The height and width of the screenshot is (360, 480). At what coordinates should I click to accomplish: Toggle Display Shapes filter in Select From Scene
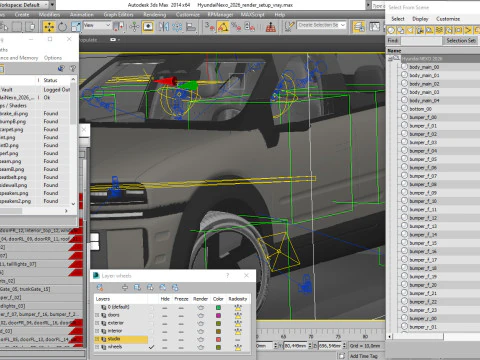[x=401, y=31]
